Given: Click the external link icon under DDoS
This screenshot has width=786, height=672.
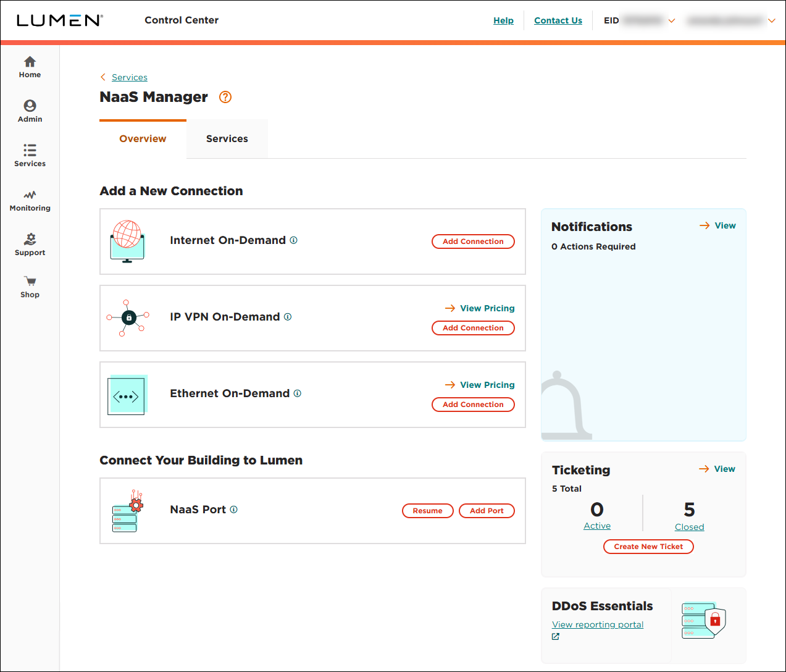Looking at the screenshot, I should pyautogui.click(x=556, y=637).
